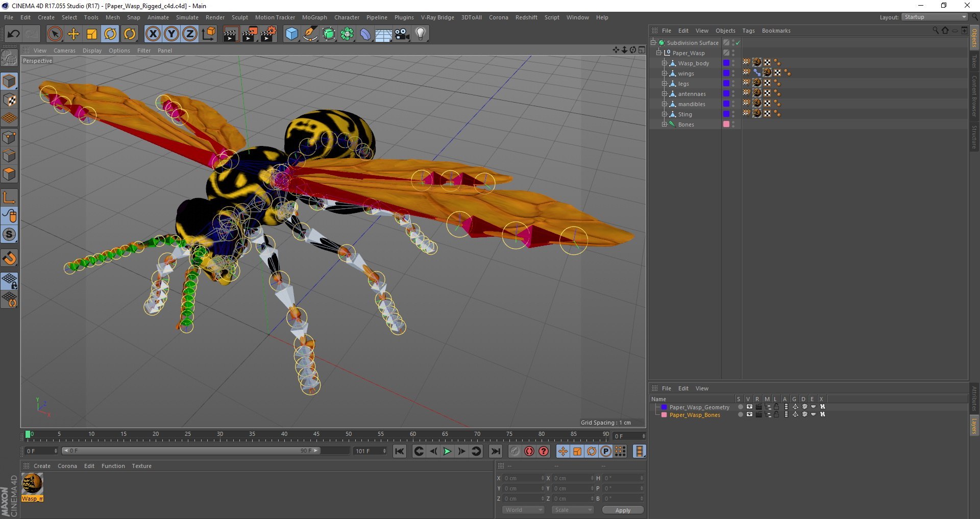Add a light object
The width and height of the screenshot is (980, 519).
tap(420, 34)
